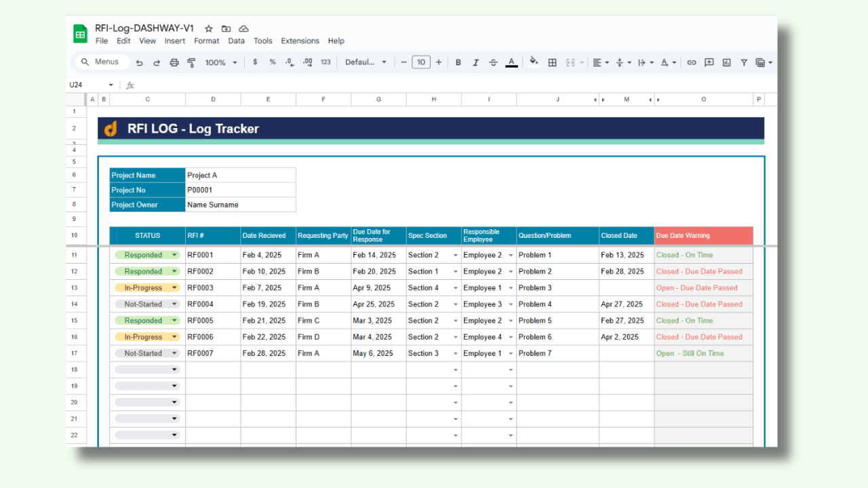The height and width of the screenshot is (488, 868).
Task: Open Not-Started status dropdown for RF0007
Action: coord(174,353)
